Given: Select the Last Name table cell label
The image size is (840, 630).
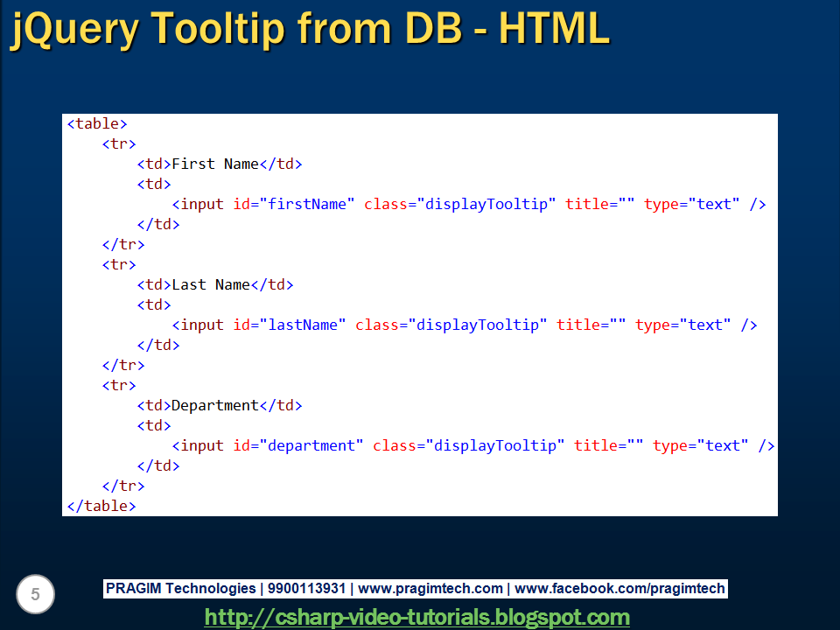Looking at the screenshot, I should 212,284.
